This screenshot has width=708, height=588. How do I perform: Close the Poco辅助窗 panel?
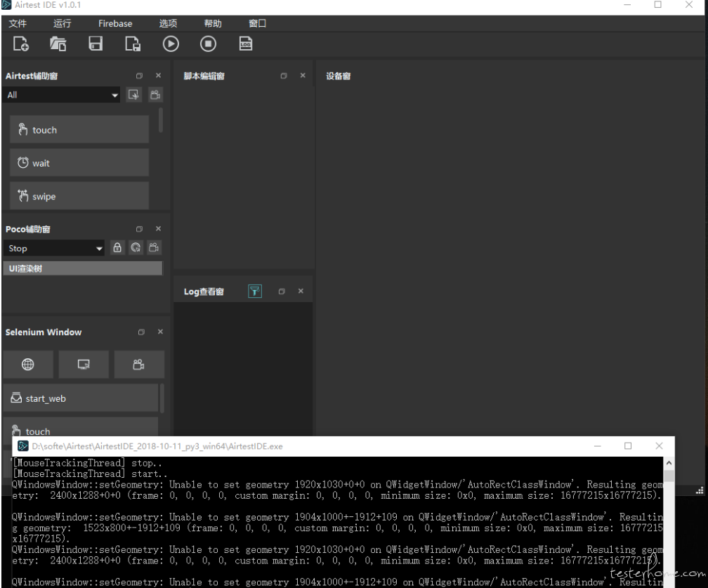click(158, 228)
